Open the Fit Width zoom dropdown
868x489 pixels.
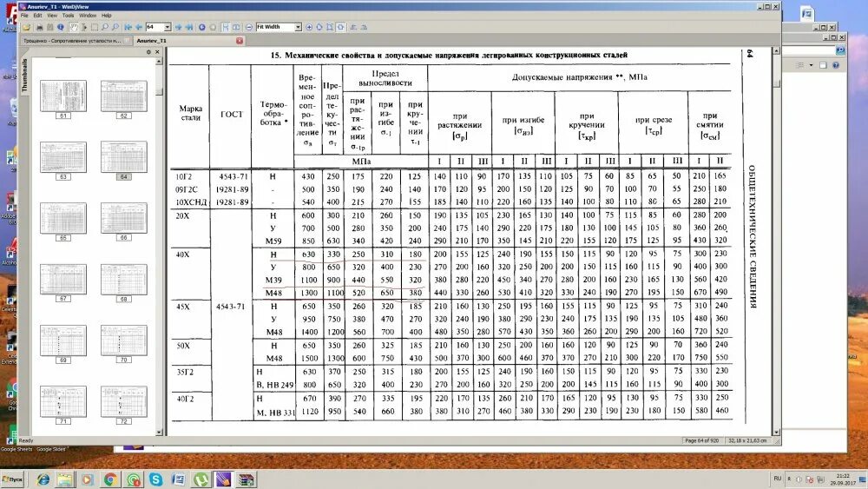[298, 27]
